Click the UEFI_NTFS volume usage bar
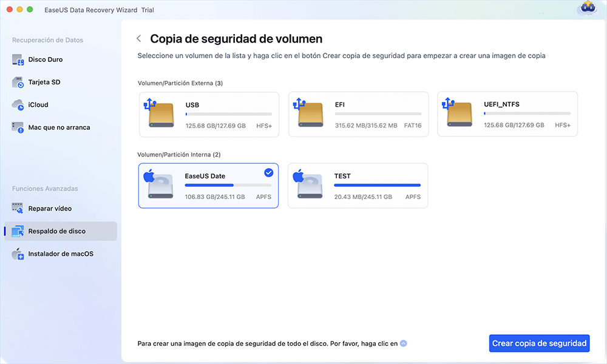Viewport: 607px width, 364px height. tap(527, 113)
